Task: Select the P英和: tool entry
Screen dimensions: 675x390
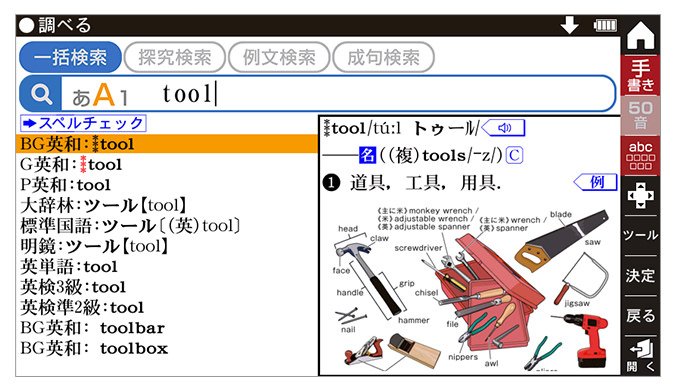Action: pyautogui.click(x=167, y=185)
